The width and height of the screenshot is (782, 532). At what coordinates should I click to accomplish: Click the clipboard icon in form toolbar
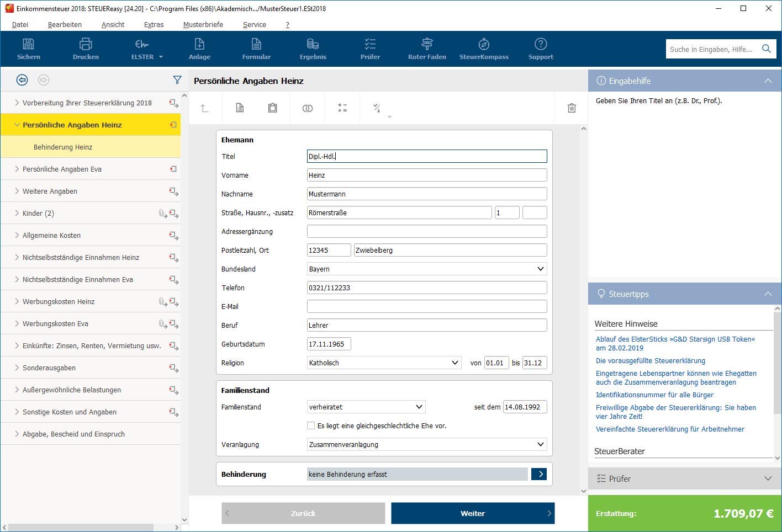(x=273, y=108)
